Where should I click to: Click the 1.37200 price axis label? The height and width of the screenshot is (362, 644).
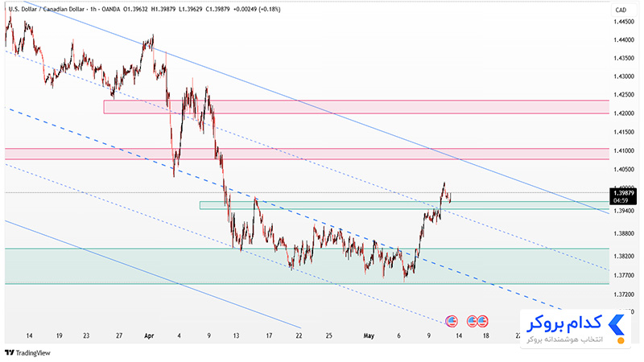click(623, 294)
